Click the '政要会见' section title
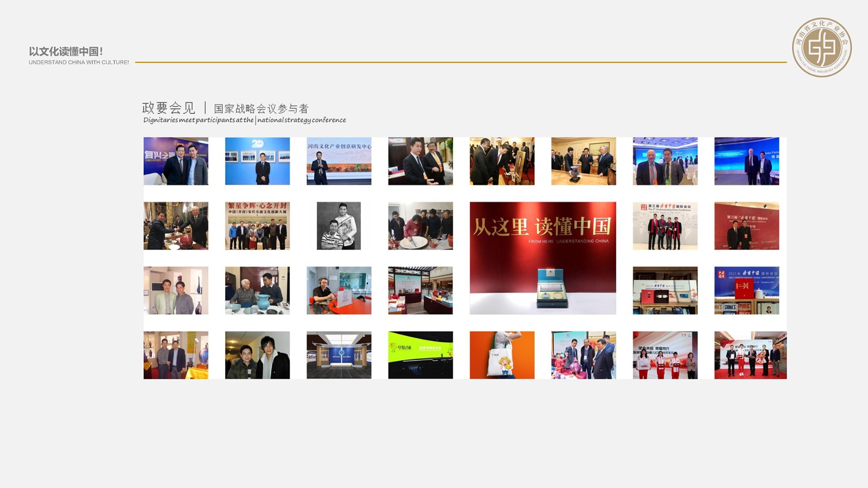Image resolution: width=868 pixels, height=488 pixels. pos(168,107)
